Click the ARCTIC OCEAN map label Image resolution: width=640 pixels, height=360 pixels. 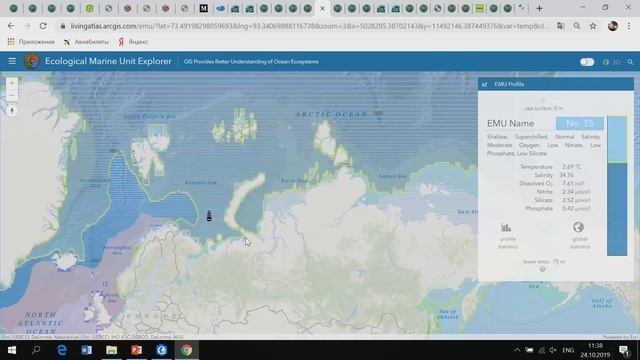coord(331,114)
